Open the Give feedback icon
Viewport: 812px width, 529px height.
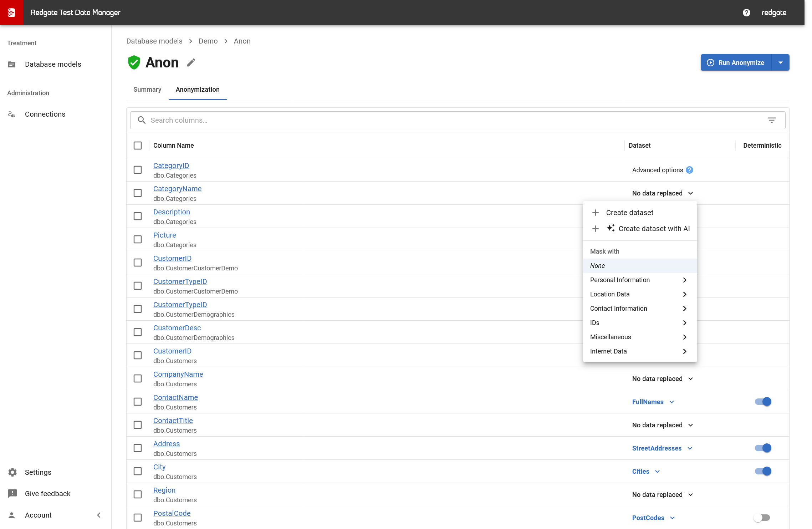12,494
